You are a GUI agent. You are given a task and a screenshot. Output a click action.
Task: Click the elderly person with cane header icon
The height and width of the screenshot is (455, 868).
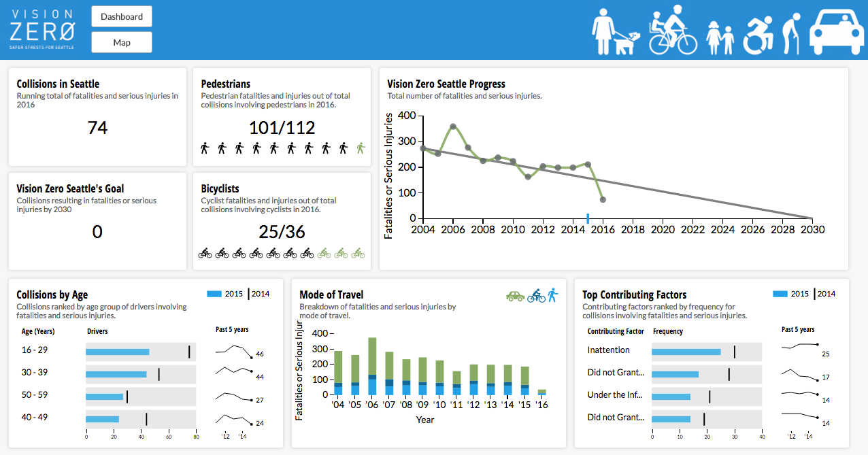[791, 31]
